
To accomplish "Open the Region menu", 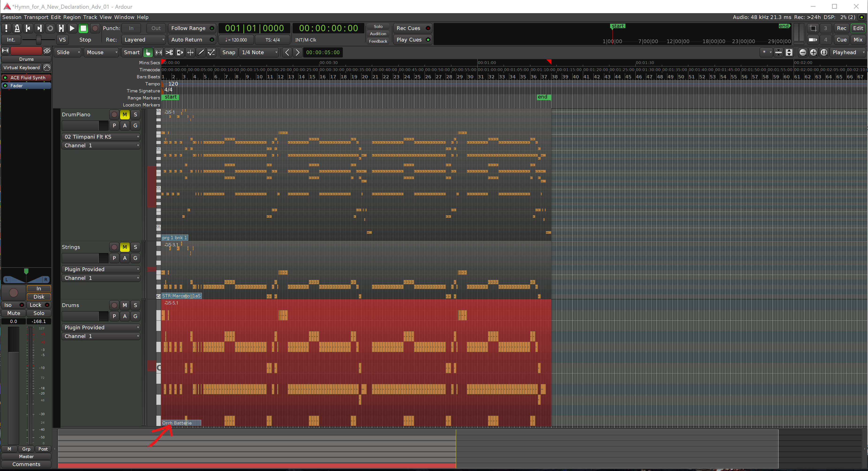I will coord(72,17).
